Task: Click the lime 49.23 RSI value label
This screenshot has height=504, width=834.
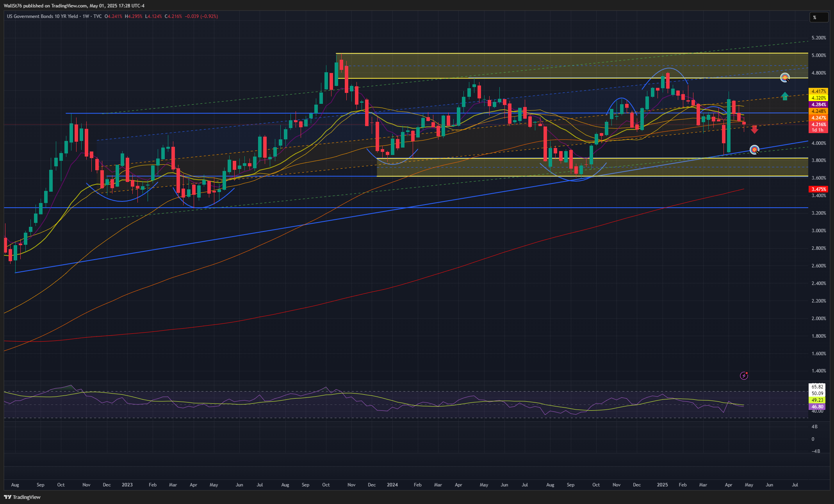Action: tap(817, 400)
